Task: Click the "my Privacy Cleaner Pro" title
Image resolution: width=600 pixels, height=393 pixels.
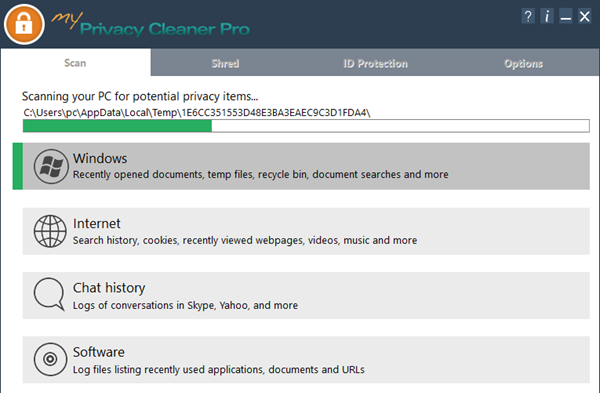Action: (150, 25)
